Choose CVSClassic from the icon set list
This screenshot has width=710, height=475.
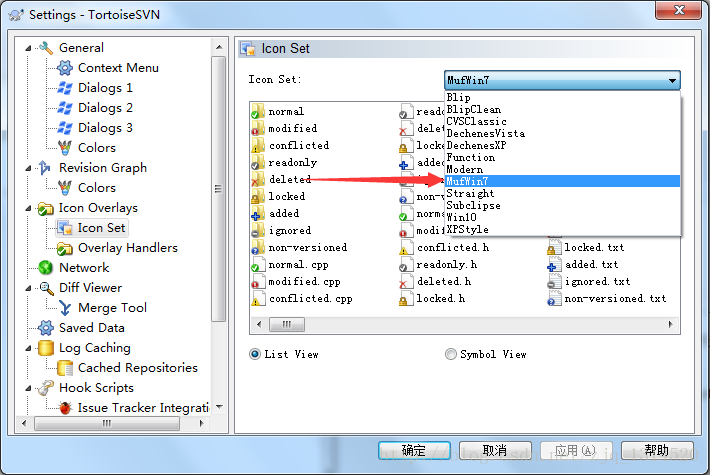click(562, 121)
